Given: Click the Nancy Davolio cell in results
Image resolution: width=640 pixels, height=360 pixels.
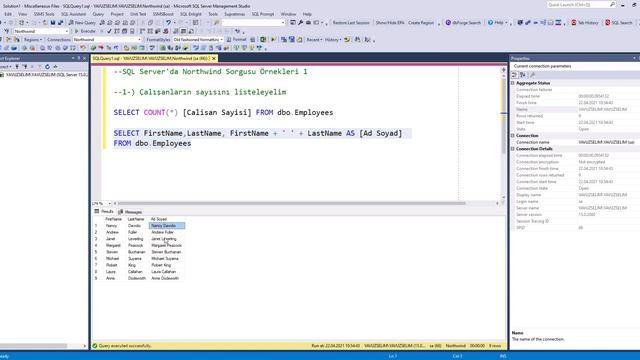Looking at the screenshot, I should click(167, 226).
